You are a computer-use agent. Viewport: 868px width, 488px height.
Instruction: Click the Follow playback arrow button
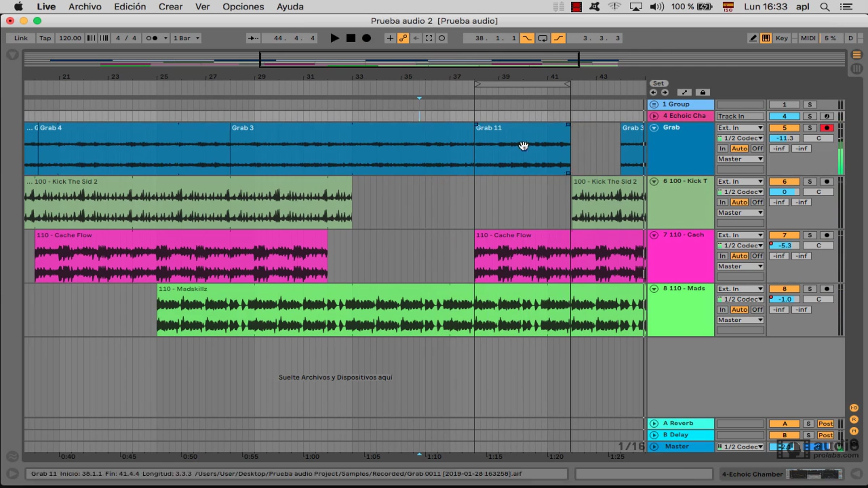tap(253, 38)
